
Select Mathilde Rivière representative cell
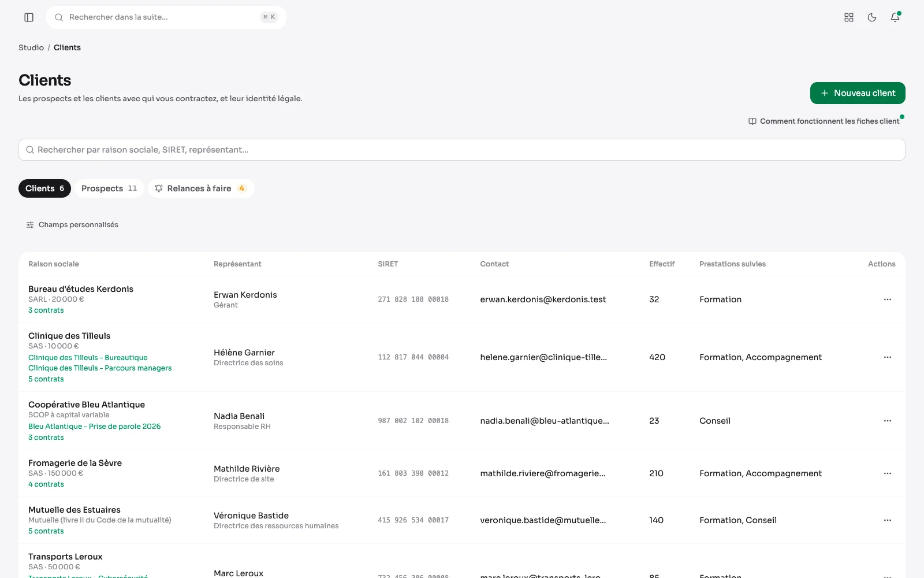tap(247, 473)
